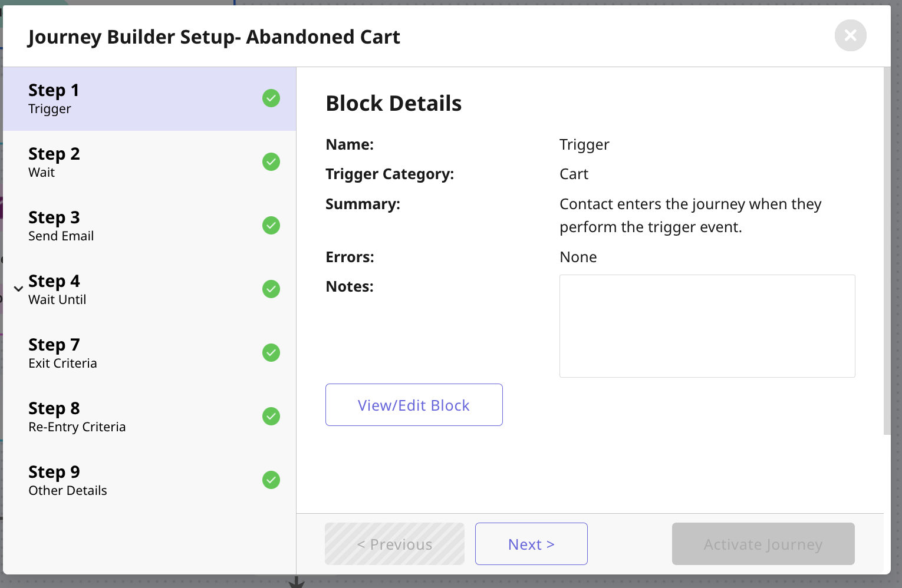Click the Block Details vertical scrollbar
This screenshot has height=588, width=902.
coord(887,250)
